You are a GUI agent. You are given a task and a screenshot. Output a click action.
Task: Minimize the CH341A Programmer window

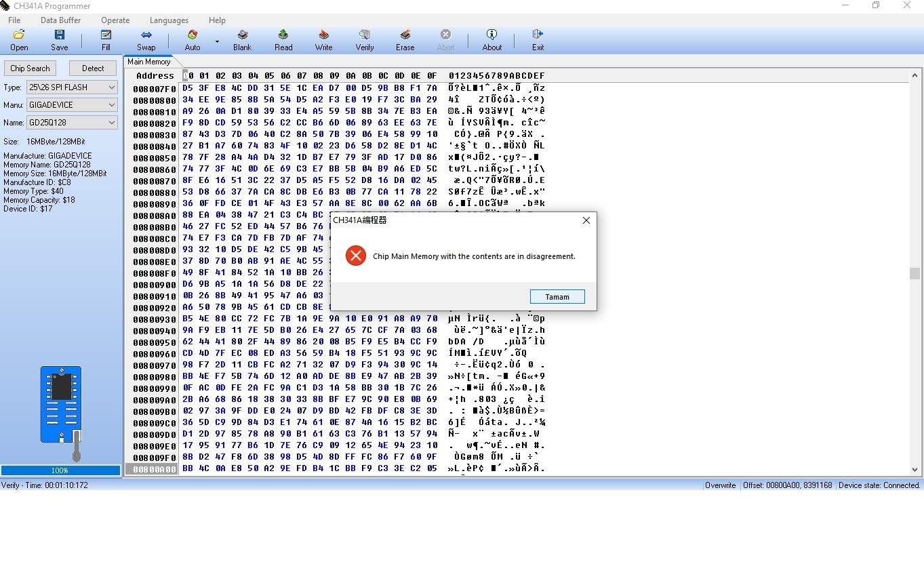[x=845, y=5]
